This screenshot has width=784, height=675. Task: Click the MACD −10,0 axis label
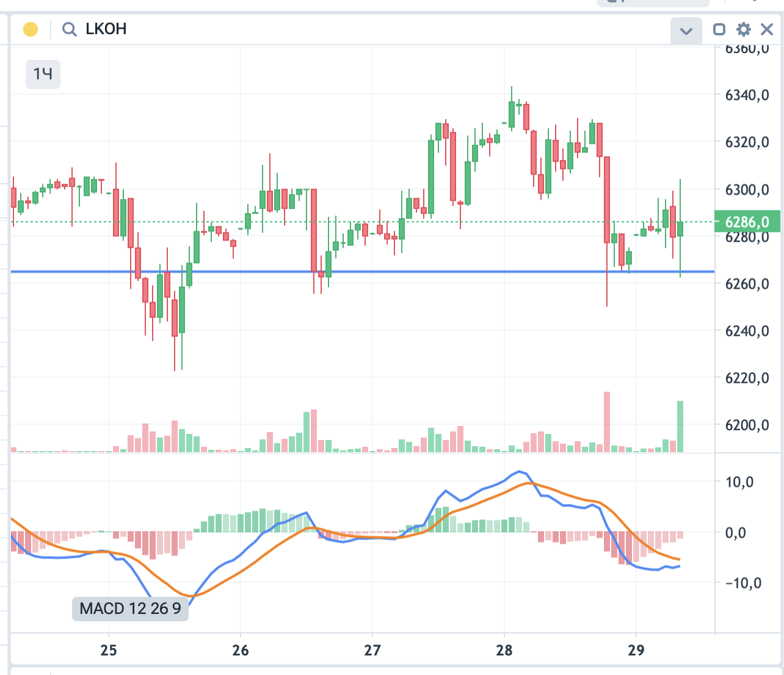743,583
